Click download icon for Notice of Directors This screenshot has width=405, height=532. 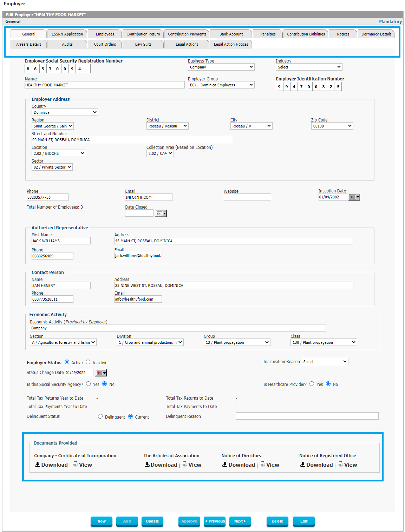coord(225,465)
